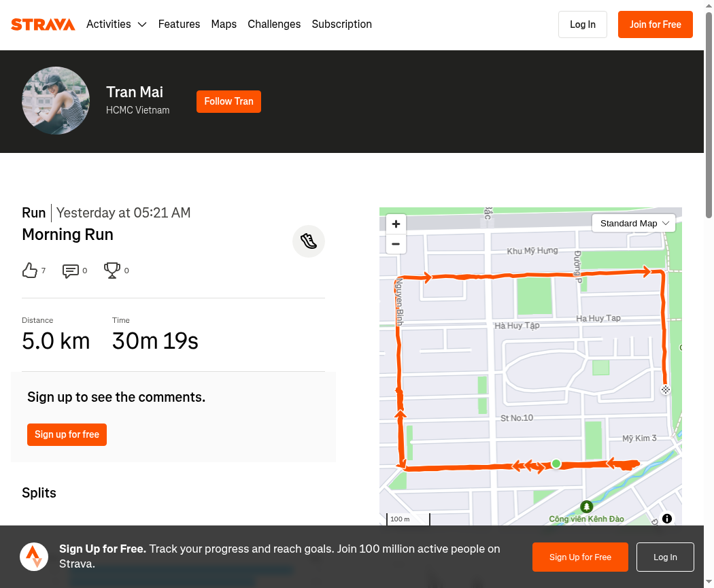The width and height of the screenshot is (714, 588).
Task: Open the Standard Map style dropdown
Action: pos(634,224)
